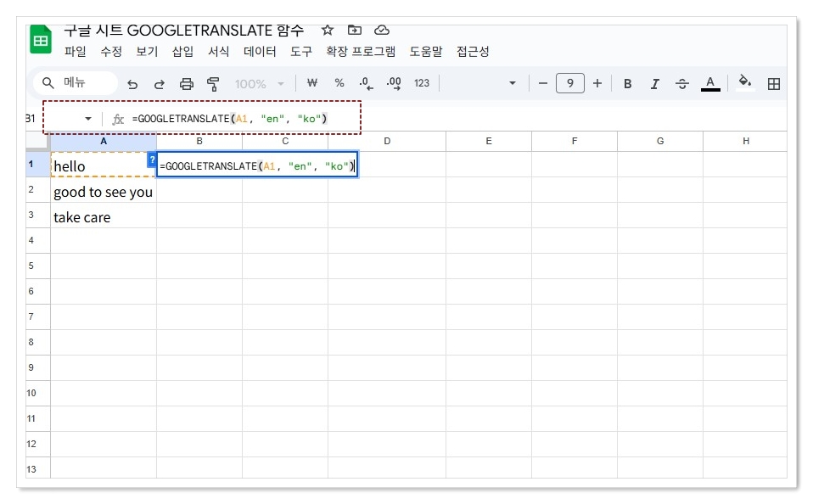Image resolution: width=813 pixels, height=504 pixels.
Task: Format as Korean won currency
Action: 312,83
